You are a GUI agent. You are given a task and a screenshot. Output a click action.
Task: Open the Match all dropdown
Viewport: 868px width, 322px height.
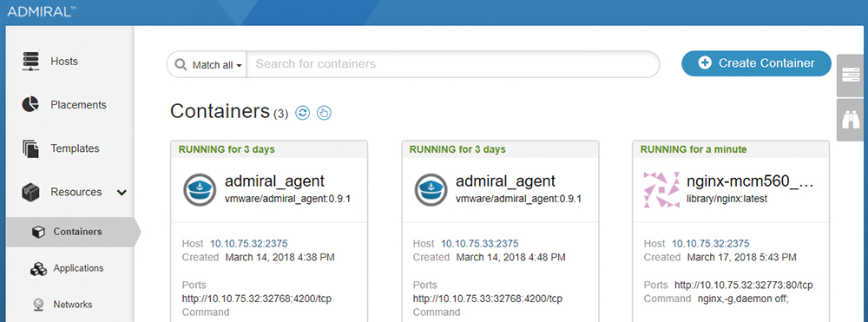217,65
